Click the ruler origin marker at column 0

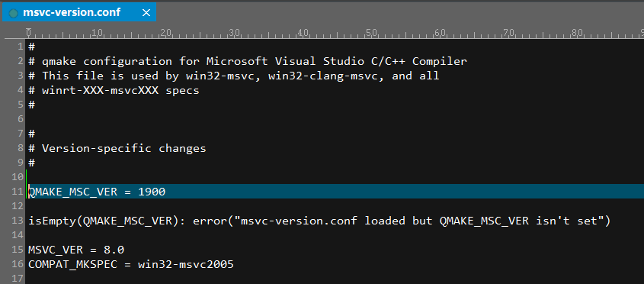pos(28,32)
